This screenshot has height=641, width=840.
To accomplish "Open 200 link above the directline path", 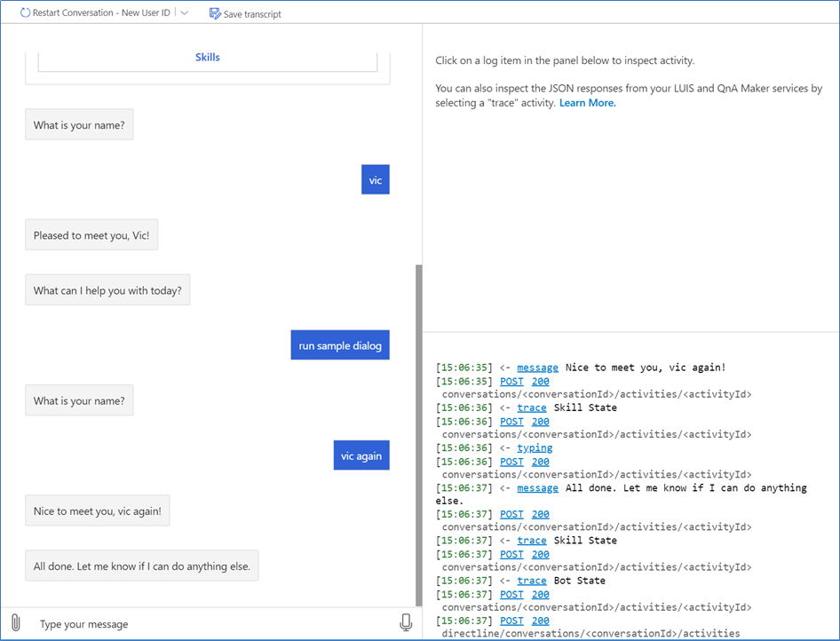I will click(x=541, y=621).
